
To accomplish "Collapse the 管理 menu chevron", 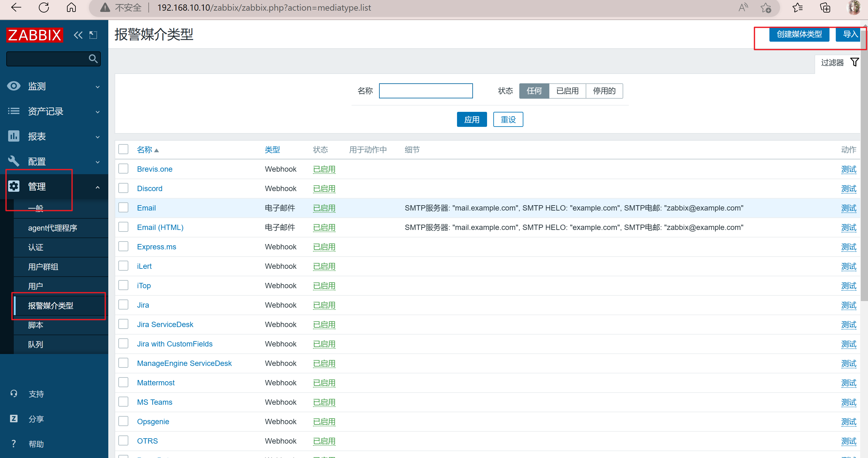I will pos(98,187).
